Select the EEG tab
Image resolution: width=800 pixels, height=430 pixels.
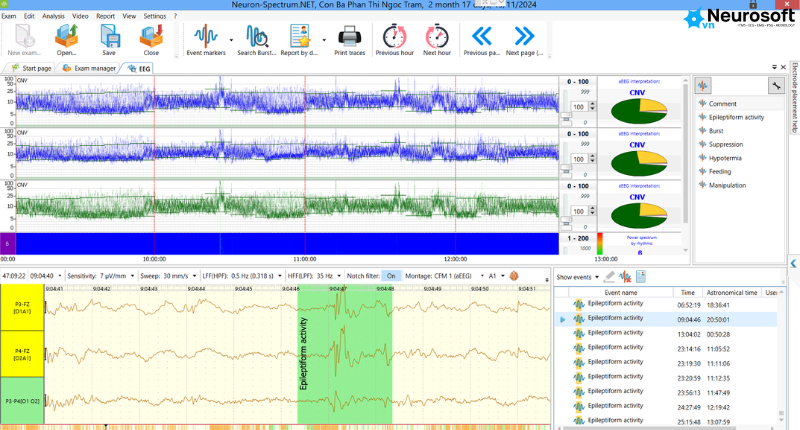point(139,68)
